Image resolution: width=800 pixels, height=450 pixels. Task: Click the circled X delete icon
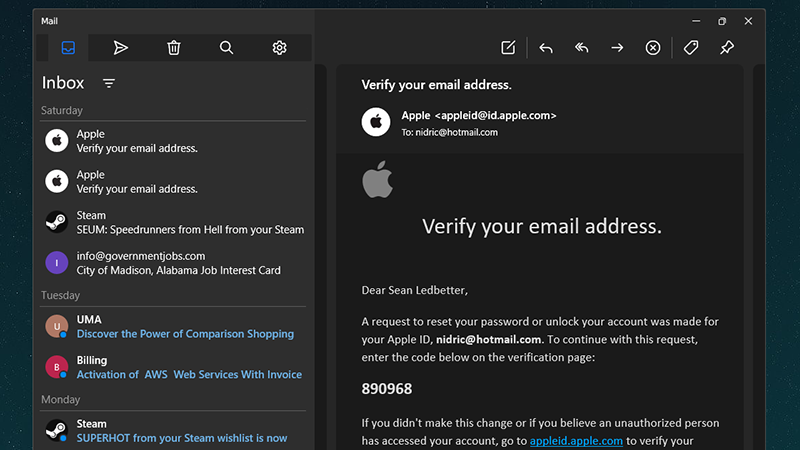653,47
